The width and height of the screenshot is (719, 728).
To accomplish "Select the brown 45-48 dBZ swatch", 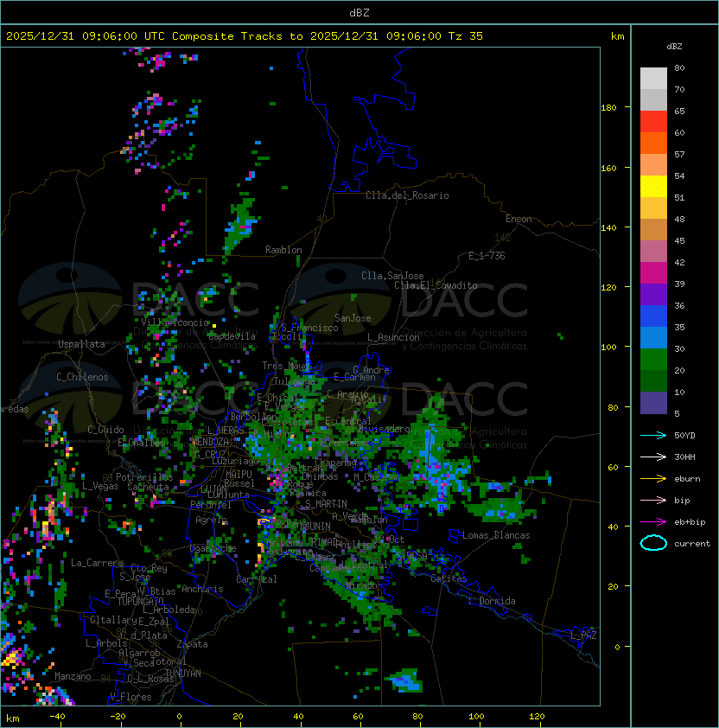I will [x=653, y=229].
